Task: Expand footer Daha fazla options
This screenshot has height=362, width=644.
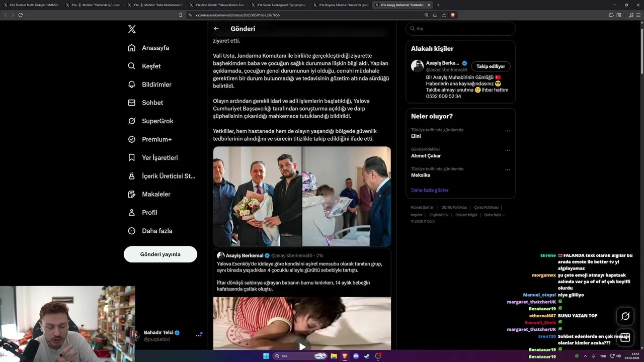Action: pyautogui.click(x=495, y=215)
